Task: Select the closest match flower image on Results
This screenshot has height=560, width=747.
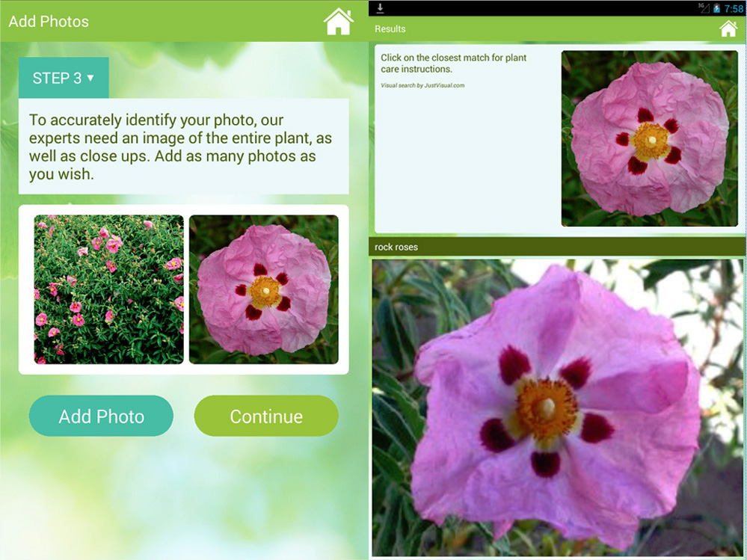Action: click(x=650, y=140)
